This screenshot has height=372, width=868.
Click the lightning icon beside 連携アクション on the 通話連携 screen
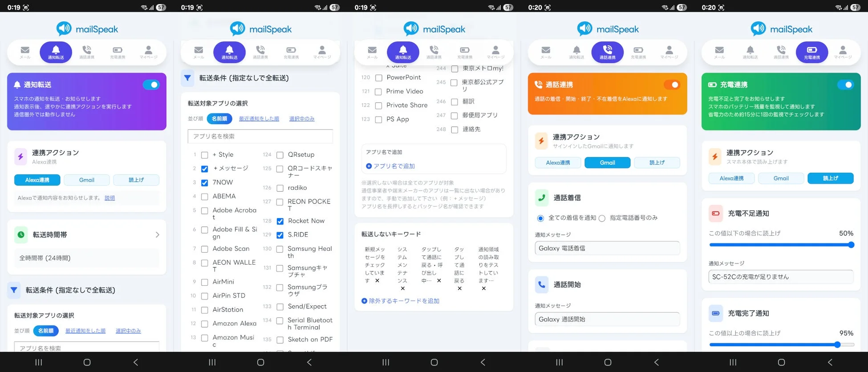[x=541, y=141]
